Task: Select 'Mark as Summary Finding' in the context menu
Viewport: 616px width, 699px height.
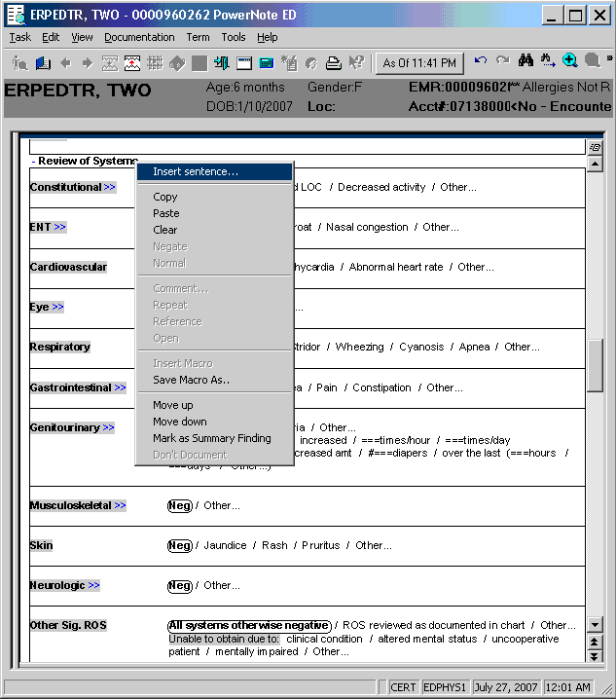Action: (211, 438)
